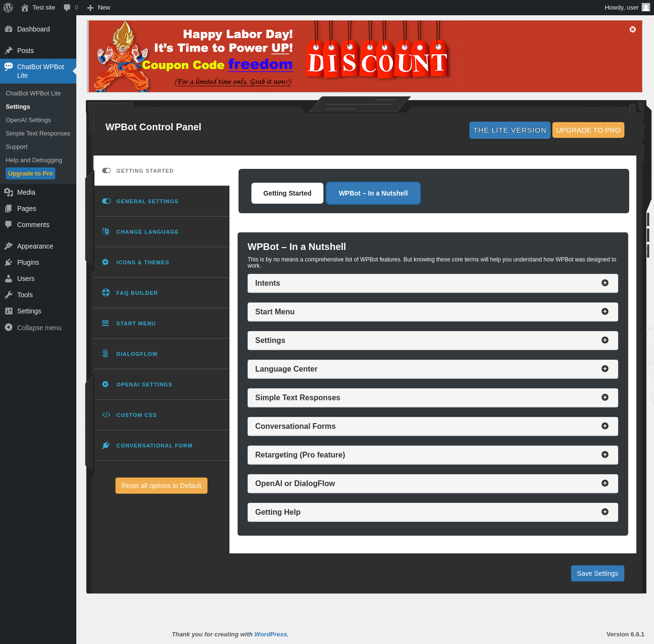
Task: Click the Conversational Form plug icon
Action: [x=106, y=446]
